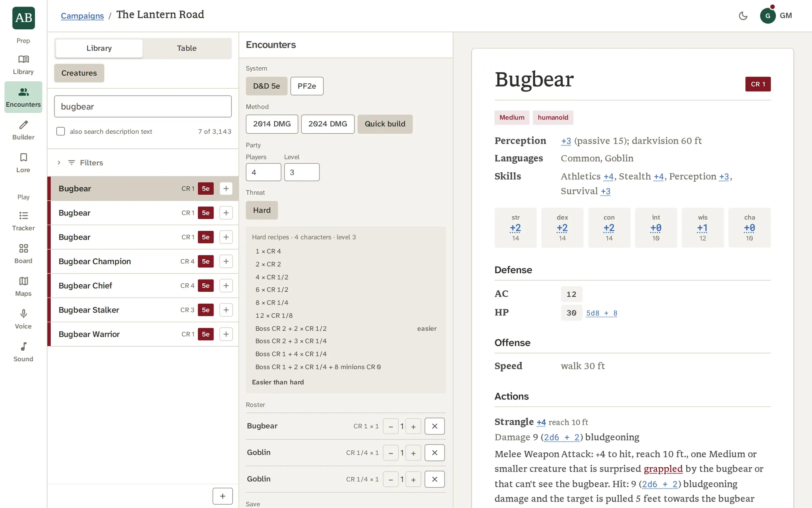Click the creature search field
Screen dimensions: 812x508
(x=143, y=106)
